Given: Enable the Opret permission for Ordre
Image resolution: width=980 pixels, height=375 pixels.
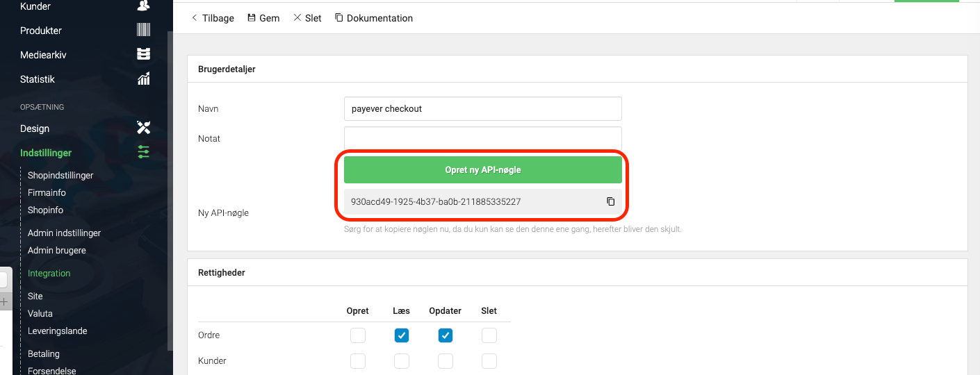Looking at the screenshot, I should tap(358, 335).
